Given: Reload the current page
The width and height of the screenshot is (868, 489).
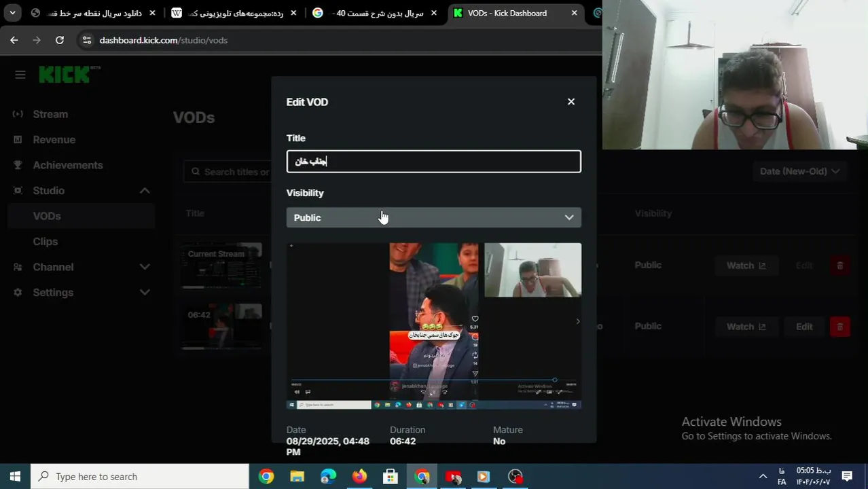Looking at the screenshot, I should pos(60,40).
